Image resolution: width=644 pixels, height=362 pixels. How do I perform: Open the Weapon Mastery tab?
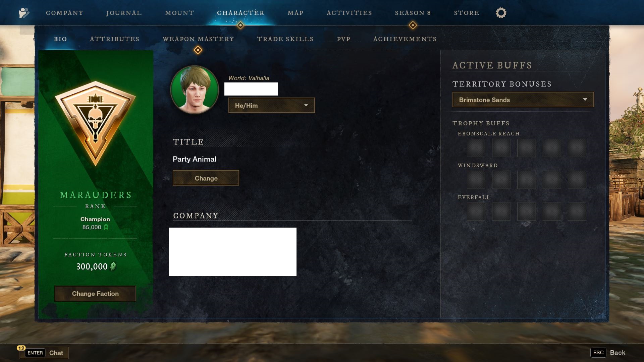point(198,39)
